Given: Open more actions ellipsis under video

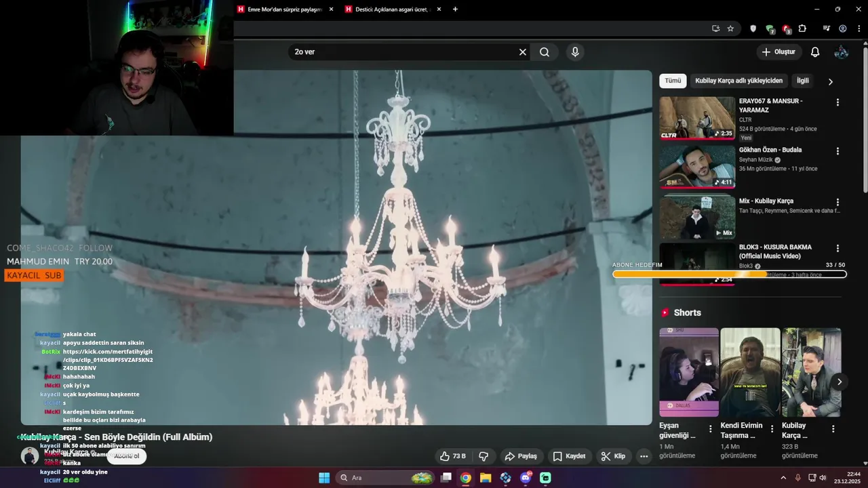Looking at the screenshot, I should pos(644,456).
